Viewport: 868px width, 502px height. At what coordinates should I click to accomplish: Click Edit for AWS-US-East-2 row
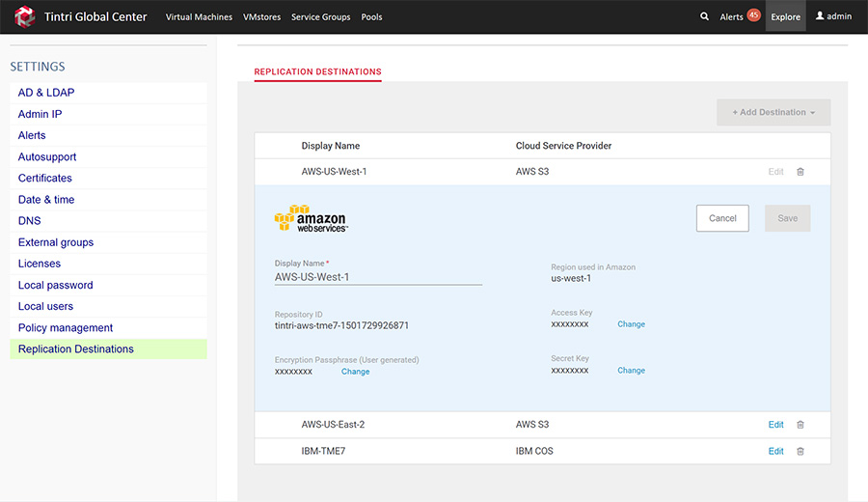pyautogui.click(x=775, y=425)
